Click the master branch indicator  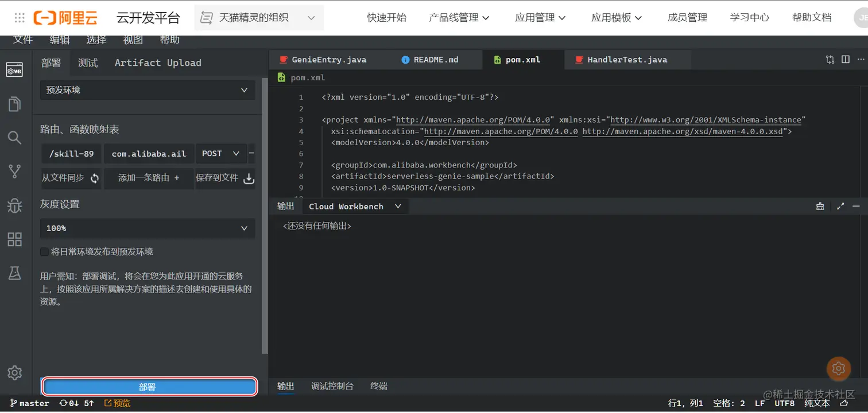pos(30,403)
